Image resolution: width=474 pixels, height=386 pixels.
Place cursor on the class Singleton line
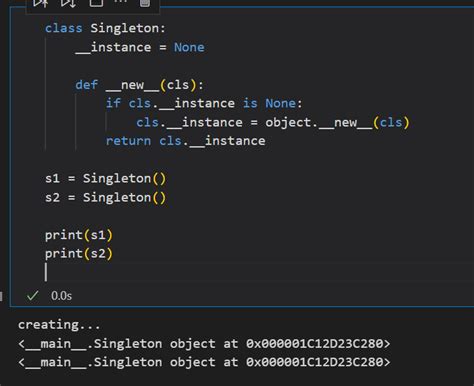pos(105,28)
